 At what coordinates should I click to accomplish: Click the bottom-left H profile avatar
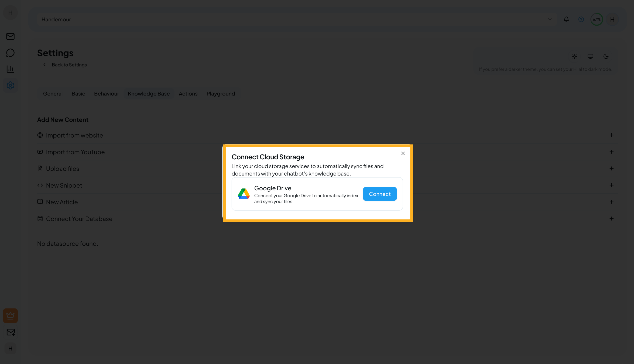(x=10, y=348)
